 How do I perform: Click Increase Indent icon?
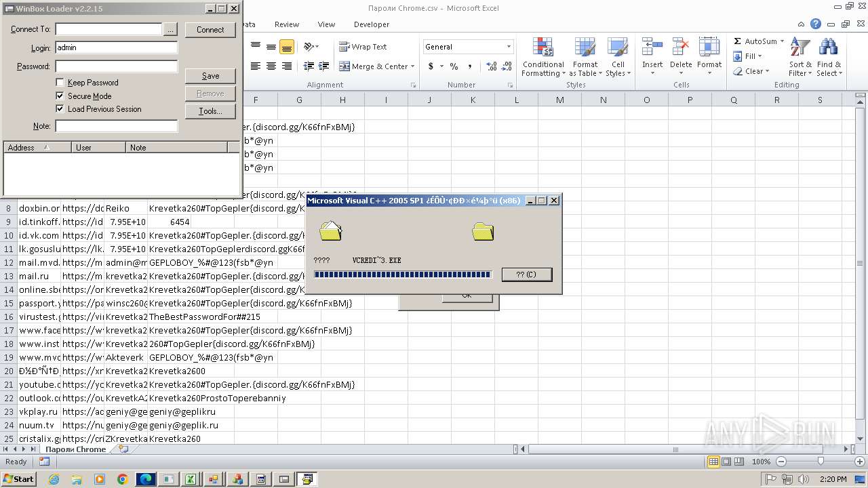pos(324,66)
